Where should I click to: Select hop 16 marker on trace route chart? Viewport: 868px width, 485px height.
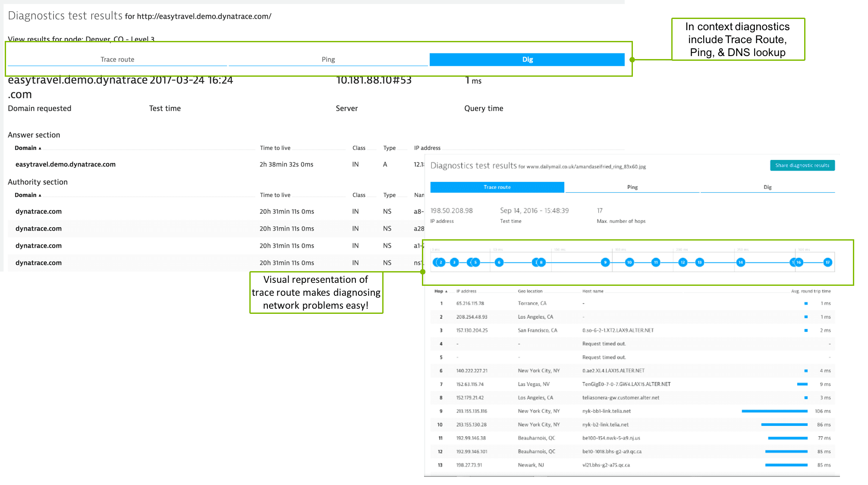(799, 262)
